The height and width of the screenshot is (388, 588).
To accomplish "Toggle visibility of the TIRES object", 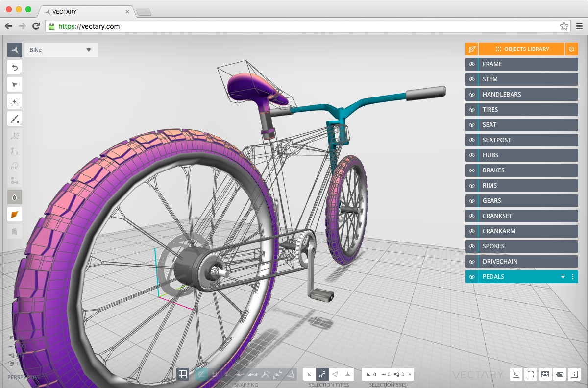I will coord(472,110).
